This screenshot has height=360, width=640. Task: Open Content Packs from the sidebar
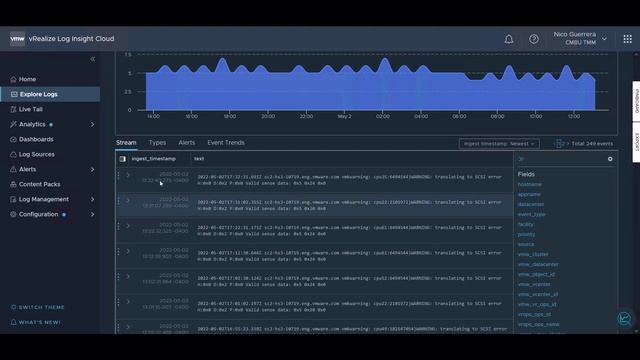[40, 184]
